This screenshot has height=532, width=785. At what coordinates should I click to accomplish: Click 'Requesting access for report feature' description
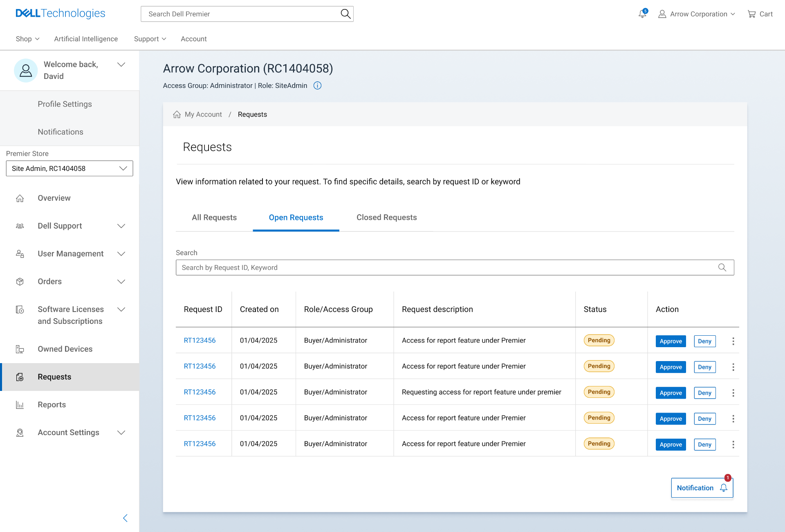pos(482,392)
